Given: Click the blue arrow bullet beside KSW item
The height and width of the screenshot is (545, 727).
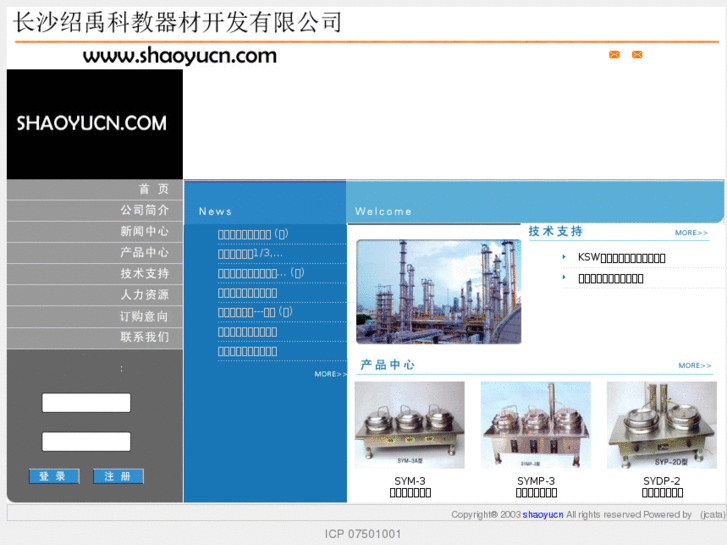Looking at the screenshot, I should (x=564, y=256).
